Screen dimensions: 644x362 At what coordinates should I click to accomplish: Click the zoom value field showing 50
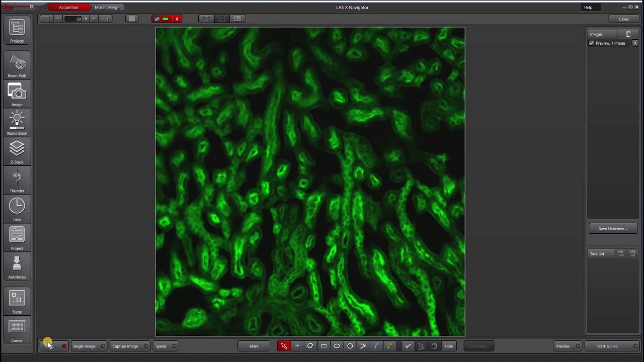coord(73,19)
